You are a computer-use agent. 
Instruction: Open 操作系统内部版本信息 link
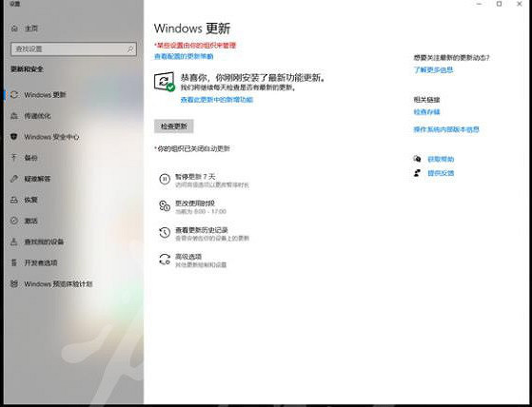pos(446,129)
